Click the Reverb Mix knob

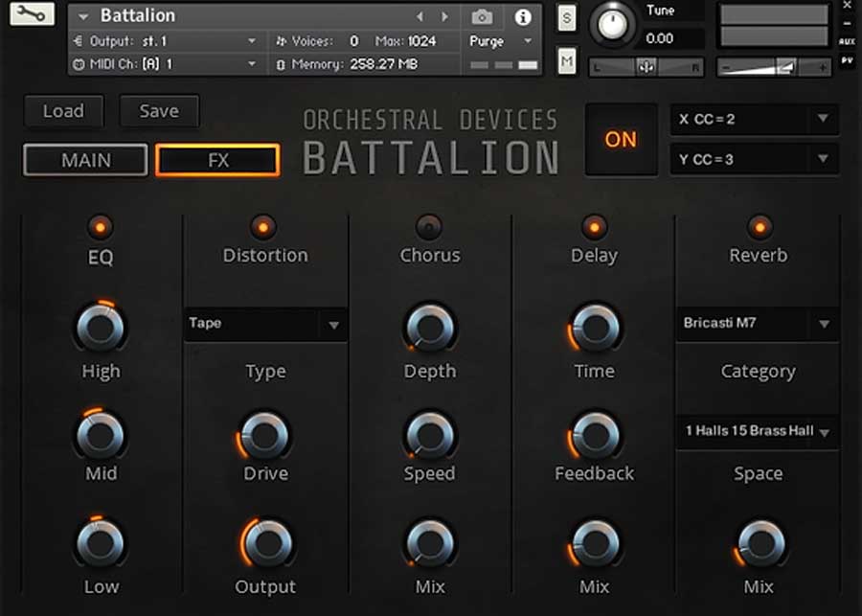[760, 543]
